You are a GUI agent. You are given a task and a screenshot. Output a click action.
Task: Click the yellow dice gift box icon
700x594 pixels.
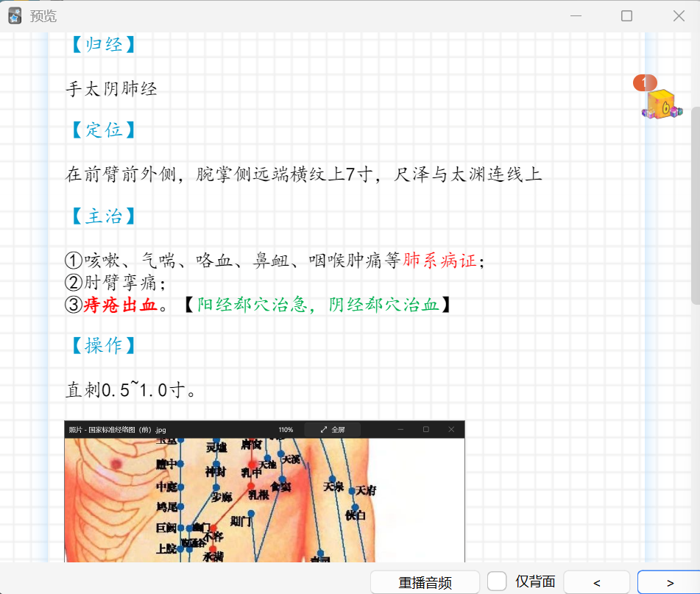[662, 104]
